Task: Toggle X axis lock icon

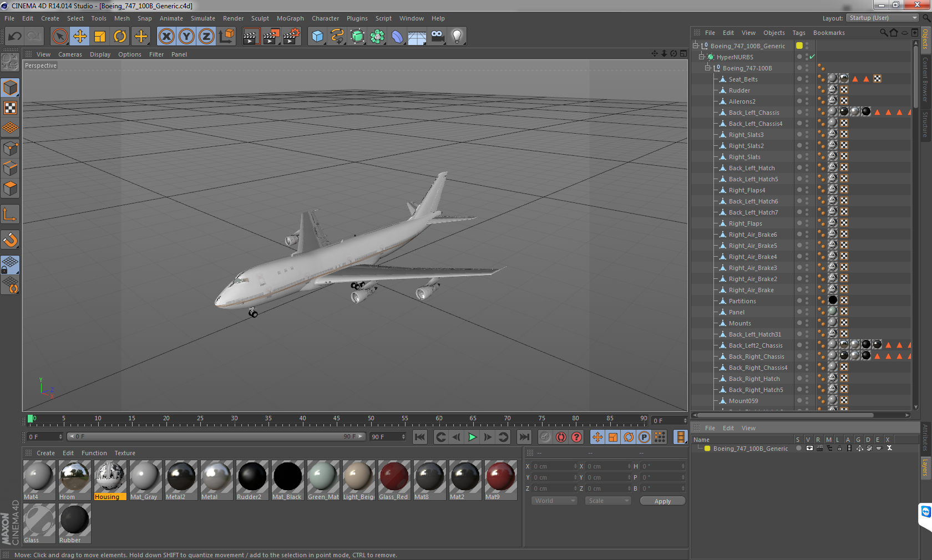Action: (x=166, y=37)
